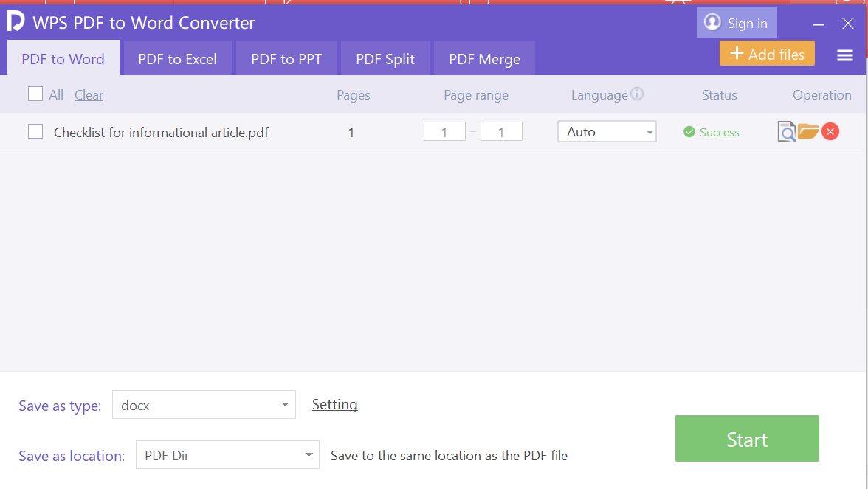Viewport: 868px width, 489px height.
Task: Click the 'Save as location:' label
Action: (72, 456)
